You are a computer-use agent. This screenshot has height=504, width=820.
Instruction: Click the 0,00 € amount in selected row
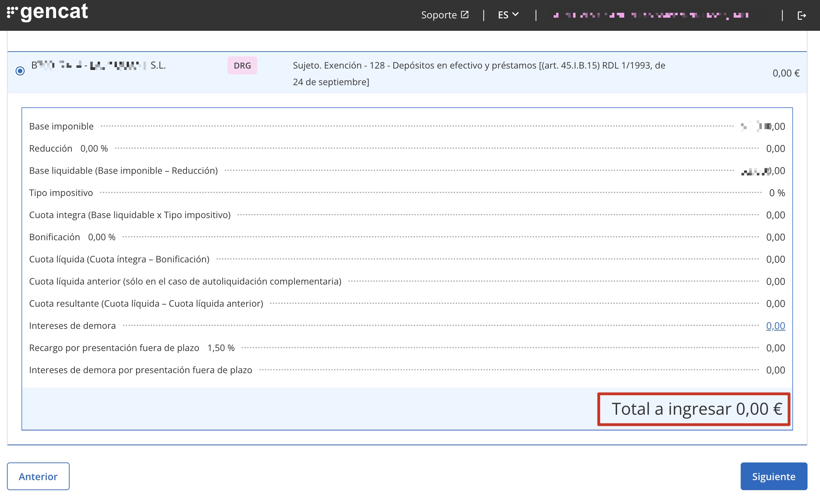(786, 73)
